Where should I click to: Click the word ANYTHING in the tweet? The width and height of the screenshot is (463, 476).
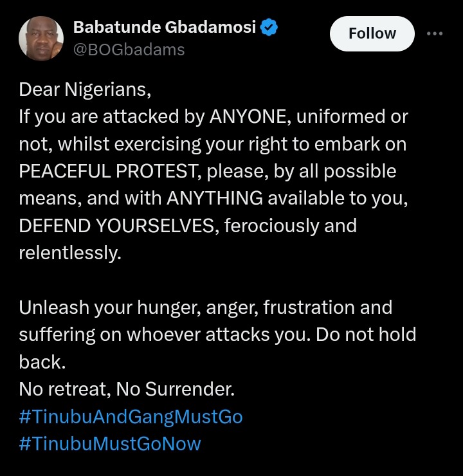[x=215, y=198]
